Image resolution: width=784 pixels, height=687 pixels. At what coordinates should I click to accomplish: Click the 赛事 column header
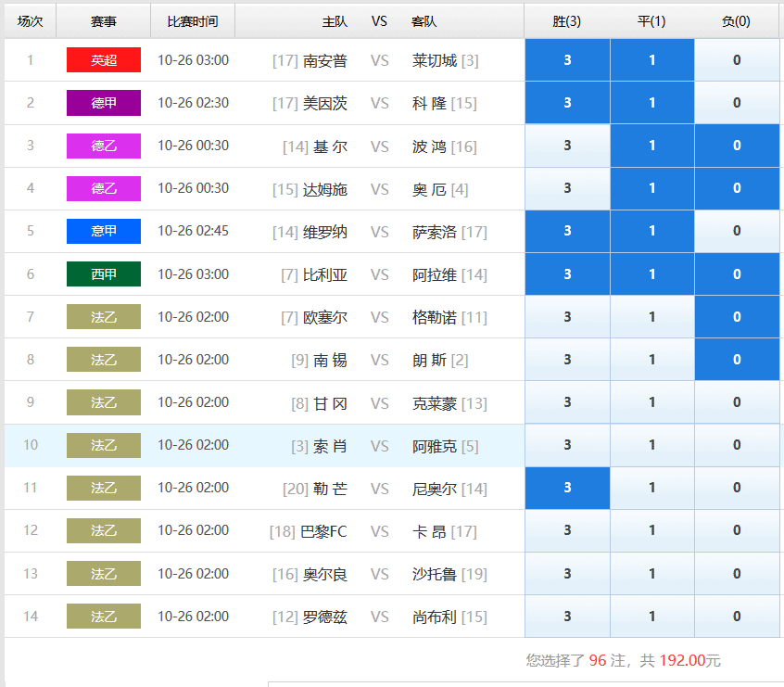(104, 21)
